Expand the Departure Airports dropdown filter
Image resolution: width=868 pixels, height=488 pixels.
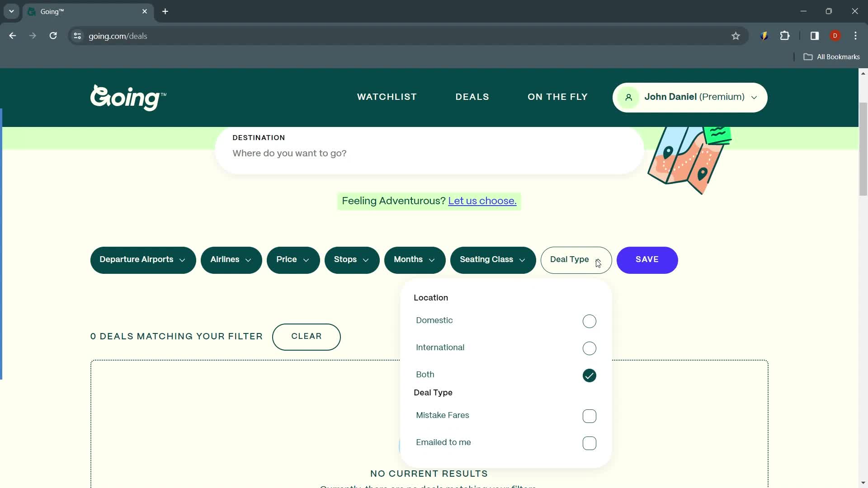[144, 259]
